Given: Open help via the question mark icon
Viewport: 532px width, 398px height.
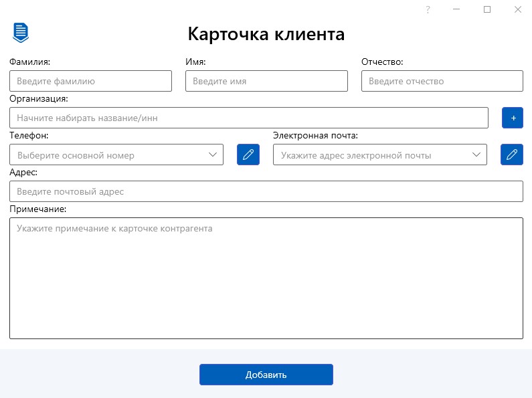Looking at the screenshot, I should [428, 9].
